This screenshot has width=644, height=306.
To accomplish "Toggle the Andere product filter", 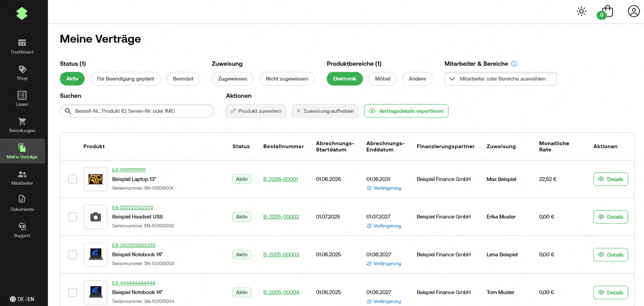I will (417, 79).
